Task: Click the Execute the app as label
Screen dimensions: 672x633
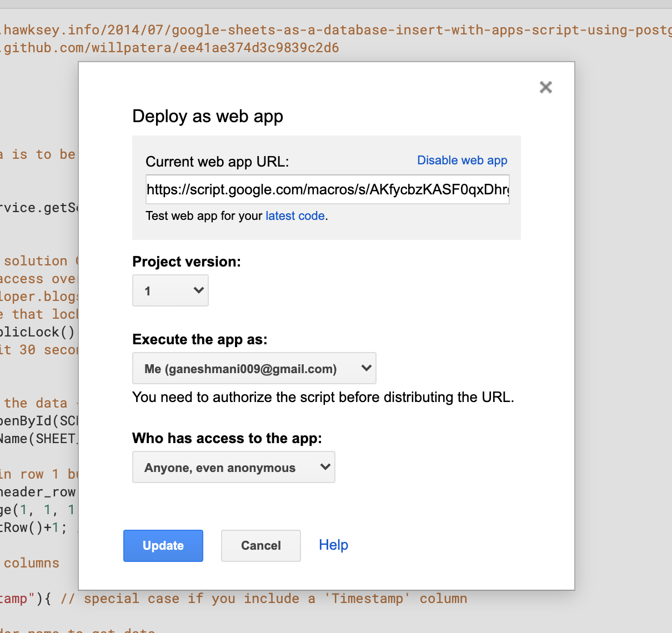Action: [199, 340]
